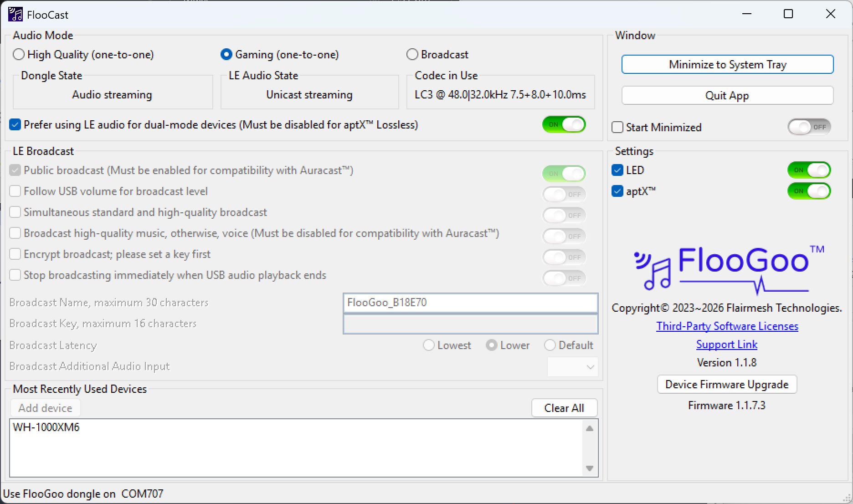This screenshot has height=504, width=853.
Task: Open the Support Link
Action: (x=727, y=345)
